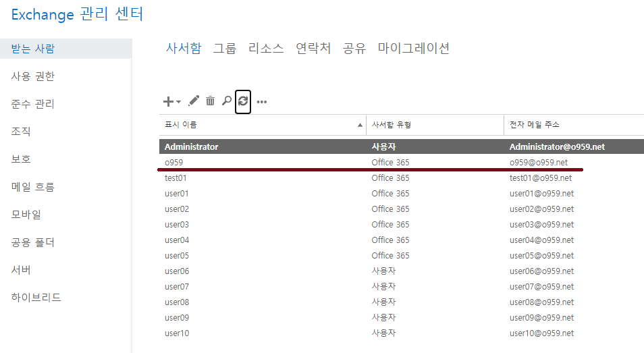Select the o959 mailbox row
Screen dimensions: 644x353
[x=402, y=162]
